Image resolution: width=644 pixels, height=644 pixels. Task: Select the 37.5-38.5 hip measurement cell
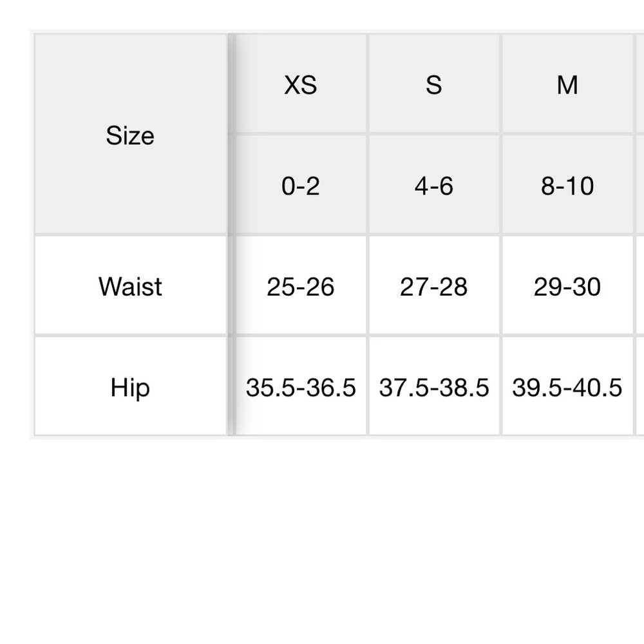434,386
